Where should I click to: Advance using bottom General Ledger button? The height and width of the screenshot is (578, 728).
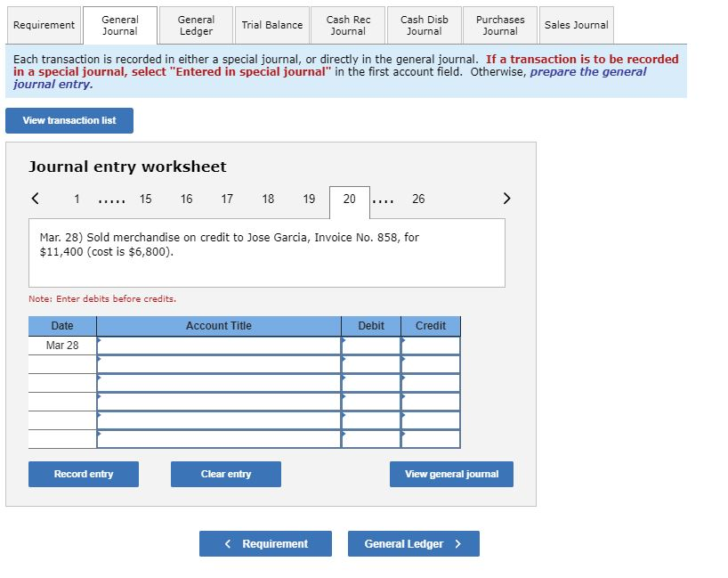(x=414, y=543)
